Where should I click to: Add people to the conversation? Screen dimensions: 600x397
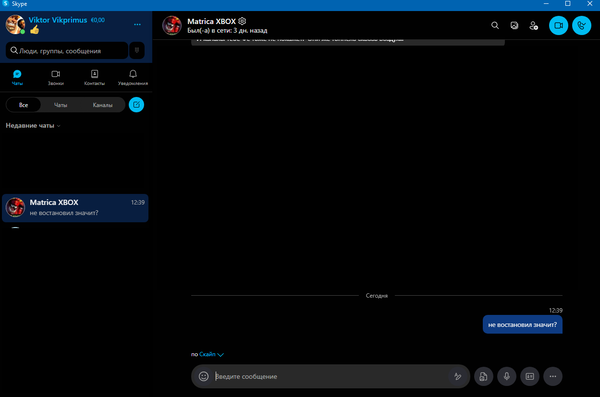533,26
